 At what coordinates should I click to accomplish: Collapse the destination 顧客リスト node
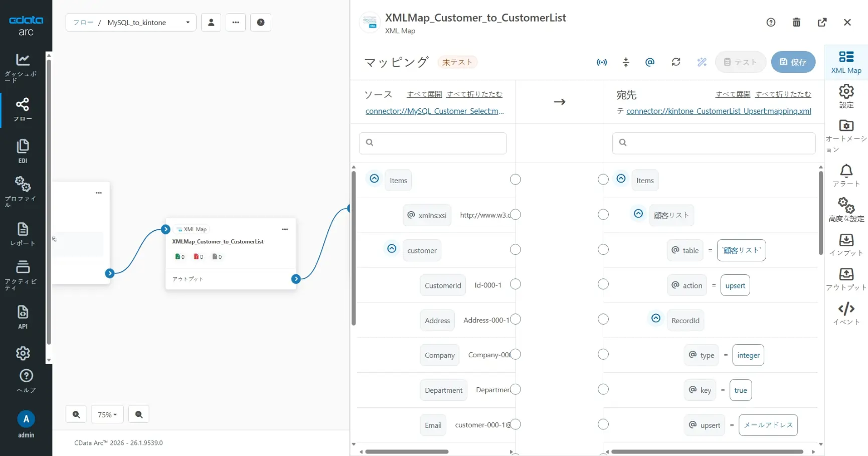point(638,214)
